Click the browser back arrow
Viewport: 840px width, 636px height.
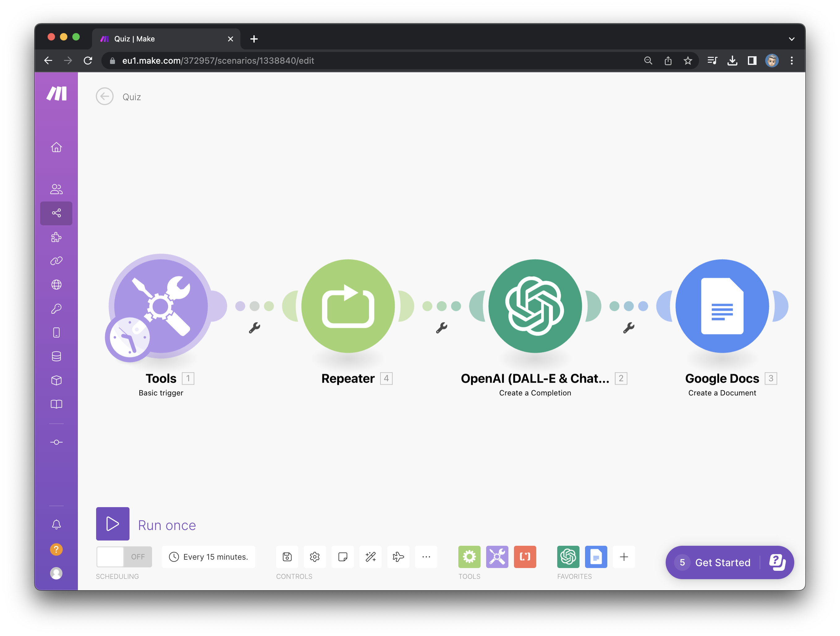point(48,60)
